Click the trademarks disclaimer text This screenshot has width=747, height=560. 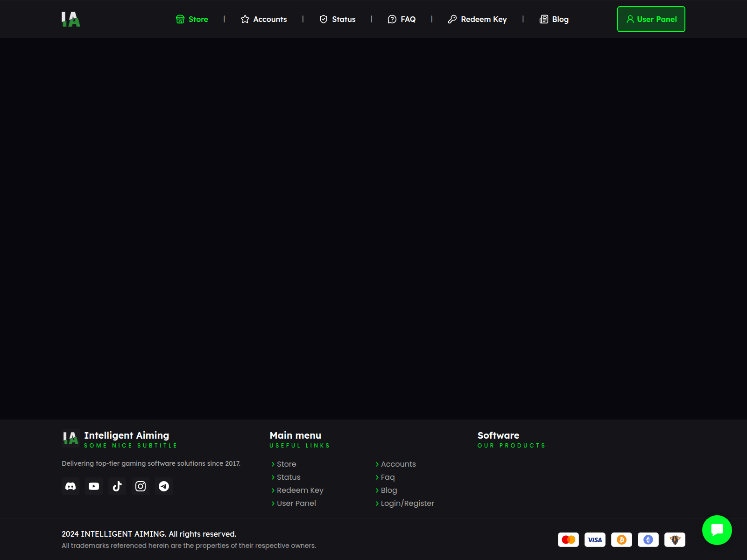coord(189,546)
